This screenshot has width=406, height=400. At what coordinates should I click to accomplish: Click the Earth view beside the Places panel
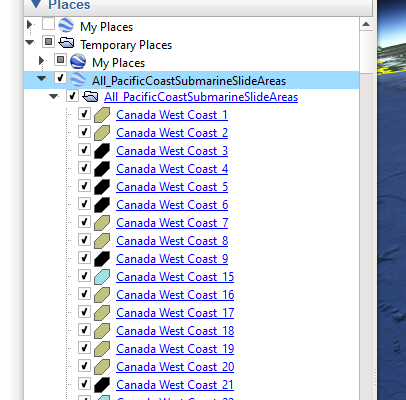pos(392,200)
